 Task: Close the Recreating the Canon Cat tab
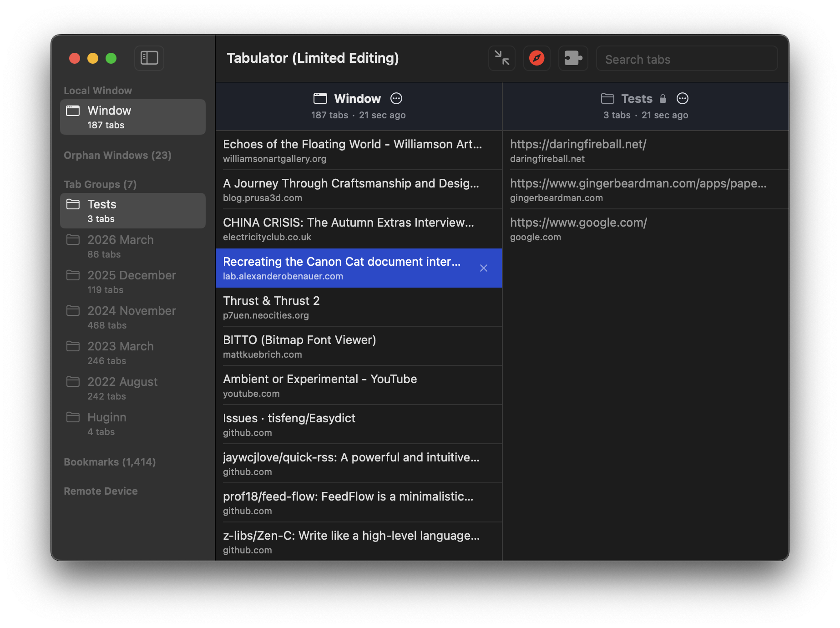[484, 268]
